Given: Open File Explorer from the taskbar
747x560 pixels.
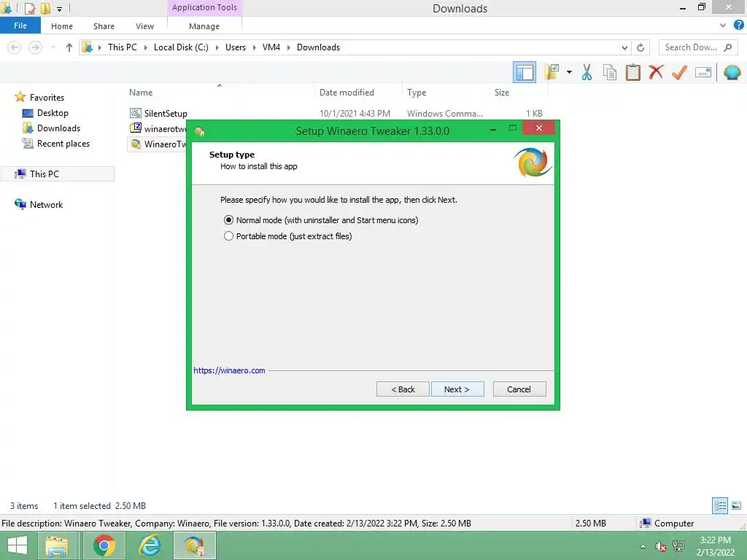Looking at the screenshot, I should pos(57,545).
